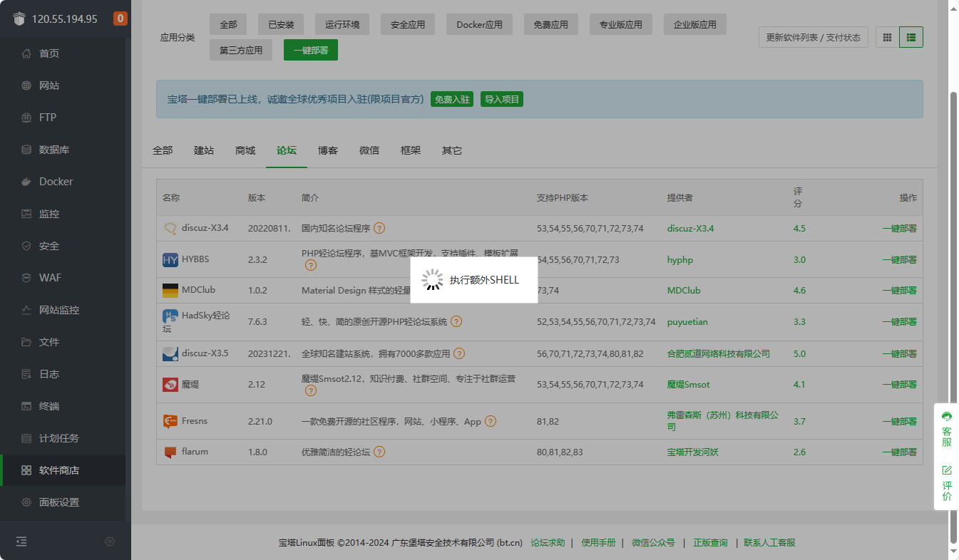Click the 免费入驻 button
Image resolution: width=959 pixels, height=560 pixels.
453,99
